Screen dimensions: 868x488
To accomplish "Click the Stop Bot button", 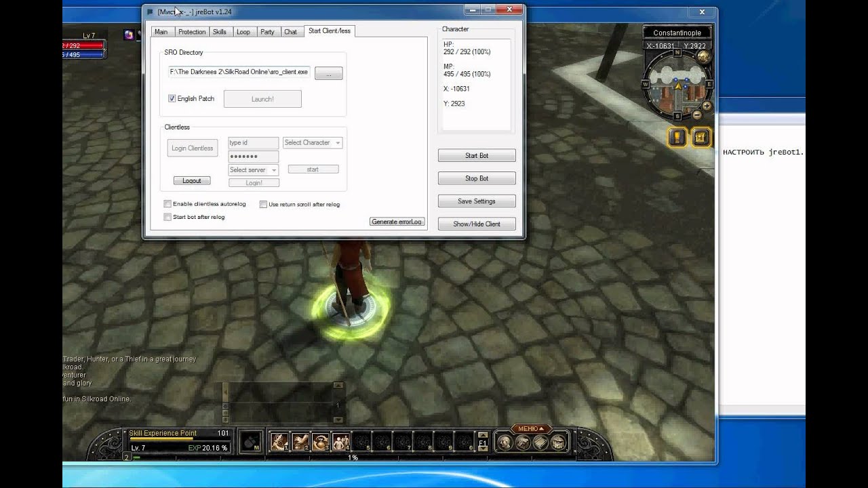I will 477,178.
